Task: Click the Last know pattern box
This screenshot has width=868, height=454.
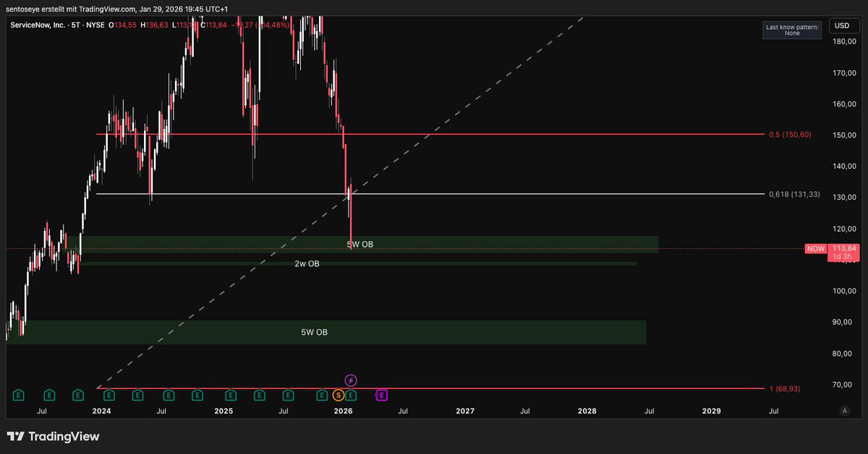Action: click(792, 30)
